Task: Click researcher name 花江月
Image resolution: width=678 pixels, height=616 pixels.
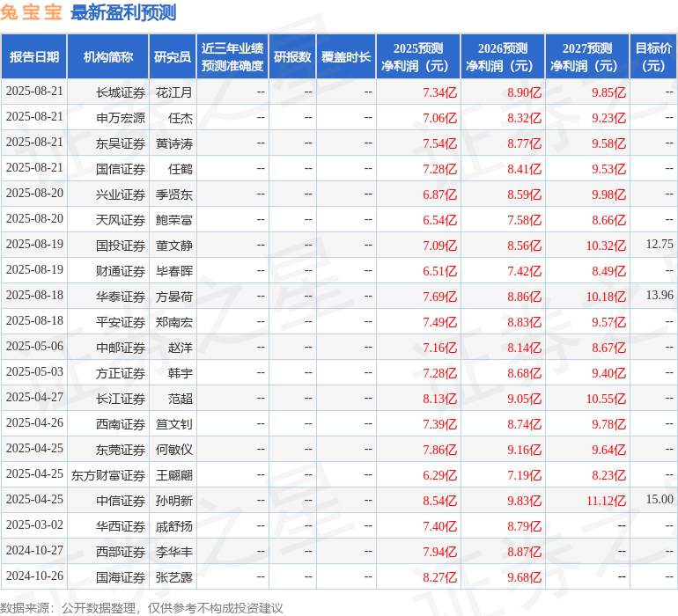Action: pyautogui.click(x=173, y=92)
